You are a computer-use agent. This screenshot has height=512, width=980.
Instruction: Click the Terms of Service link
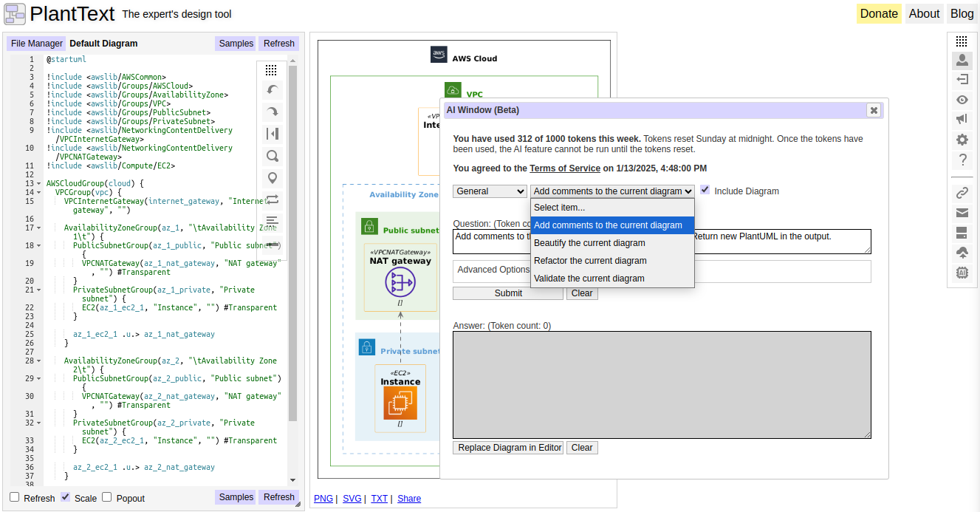[565, 168]
